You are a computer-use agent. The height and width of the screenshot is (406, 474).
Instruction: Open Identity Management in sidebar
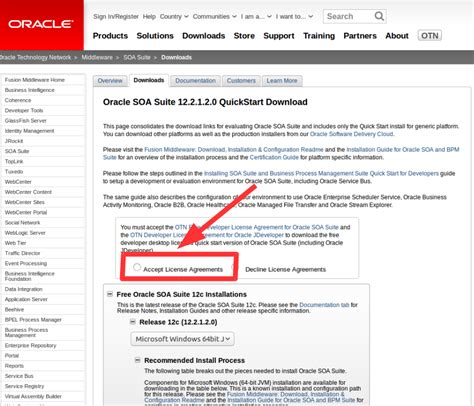(29, 131)
